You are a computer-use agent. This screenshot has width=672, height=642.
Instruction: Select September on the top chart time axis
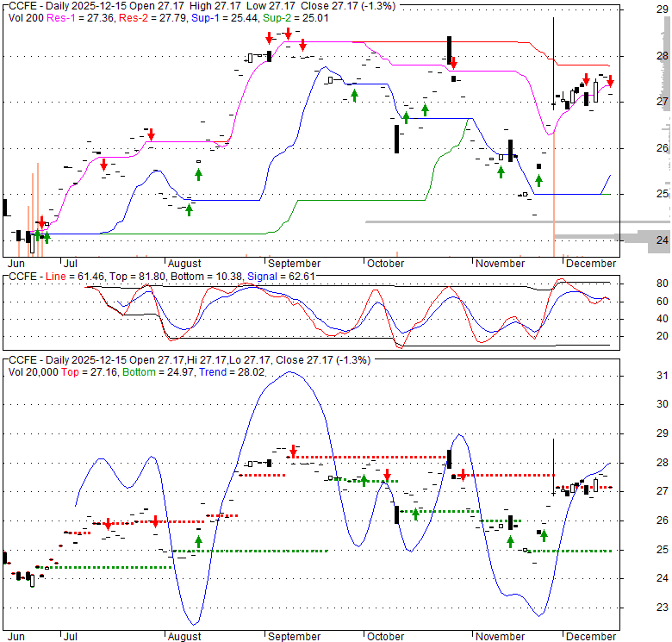(294, 264)
